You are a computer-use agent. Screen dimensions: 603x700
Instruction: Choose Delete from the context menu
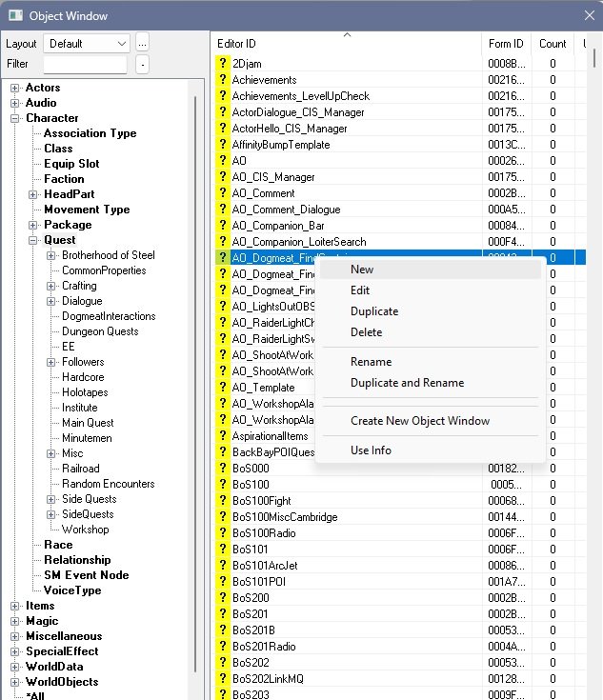tap(431, 332)
